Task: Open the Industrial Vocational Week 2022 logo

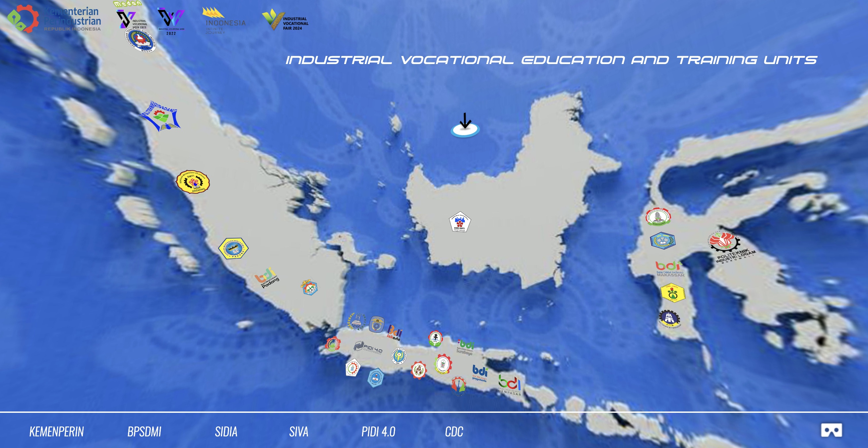Action: click(171, 22)
